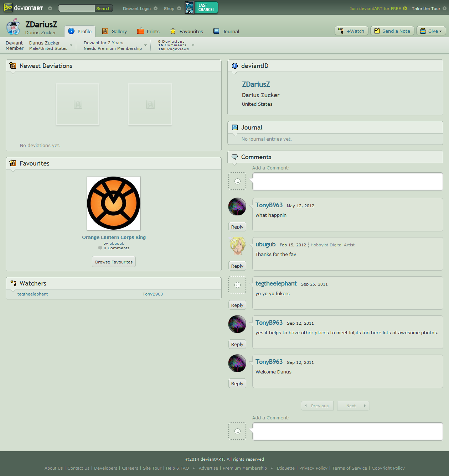
Task: Click ZDariusZ profile avatar icon
Action: coord(14,27)
